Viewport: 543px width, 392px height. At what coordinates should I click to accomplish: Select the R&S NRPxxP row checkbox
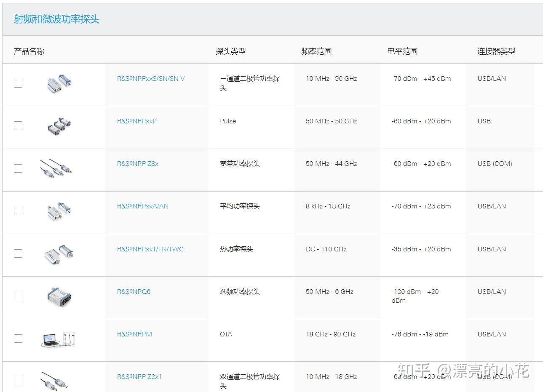click(x=18, y=125)
